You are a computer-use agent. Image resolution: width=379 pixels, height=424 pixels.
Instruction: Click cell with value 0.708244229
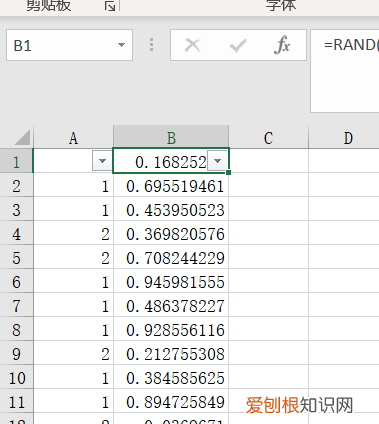[171, 257]
